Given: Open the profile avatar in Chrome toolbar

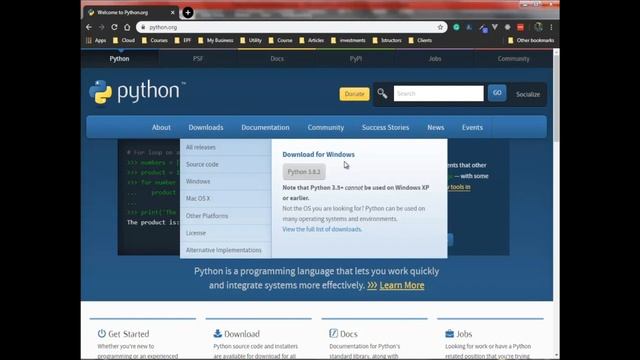Looking at the screenshot, I should tap(538, 27).
